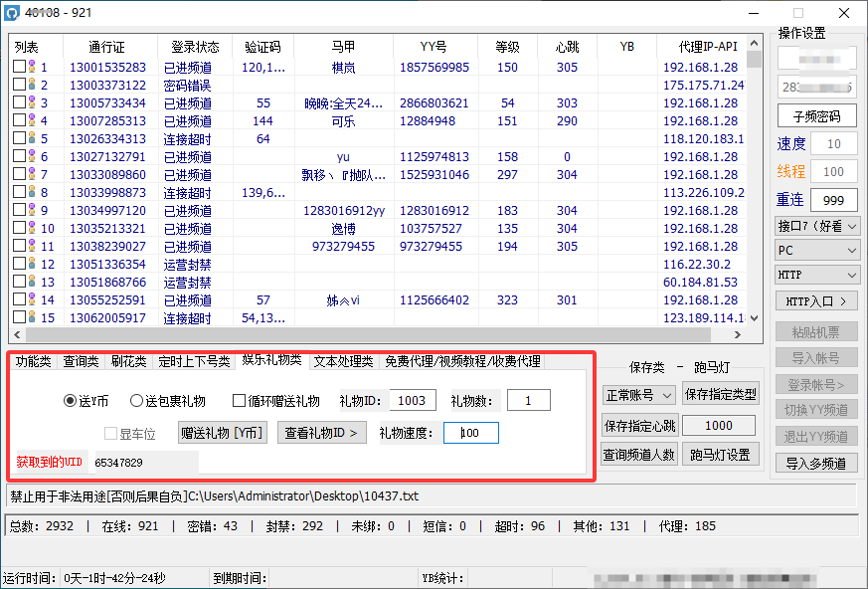This screenshot has width=868, height=589.
Task: Click inside the 礼物速度 input field
Action: 471,433
